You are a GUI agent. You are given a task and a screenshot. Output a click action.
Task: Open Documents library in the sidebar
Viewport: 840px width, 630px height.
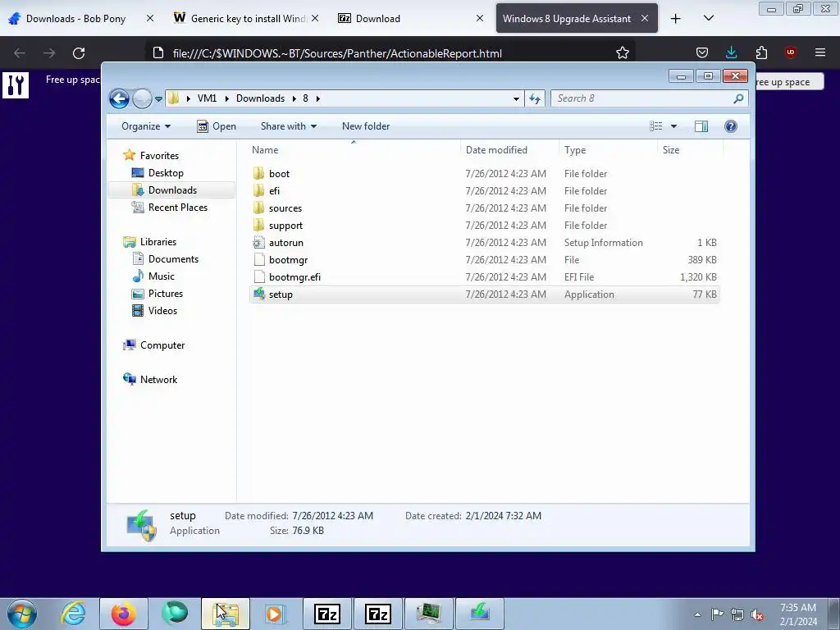click(173, 259)
